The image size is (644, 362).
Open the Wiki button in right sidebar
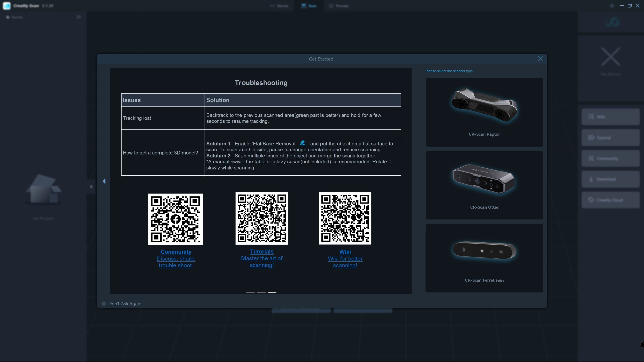611,117
